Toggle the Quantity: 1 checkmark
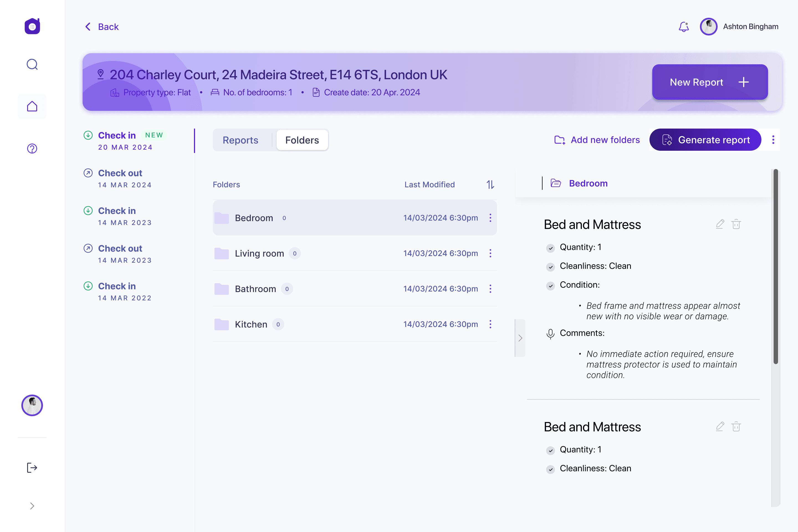 tap(550, 248)
